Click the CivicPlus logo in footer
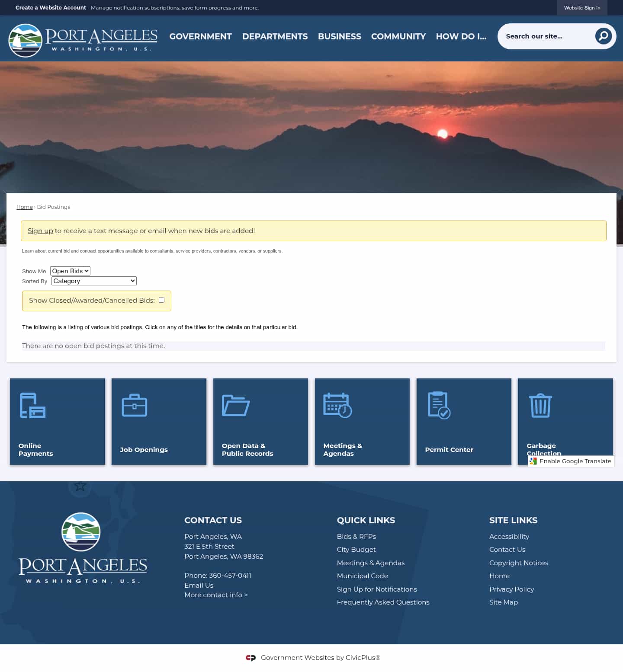623x672 pixels. (250, 657)
